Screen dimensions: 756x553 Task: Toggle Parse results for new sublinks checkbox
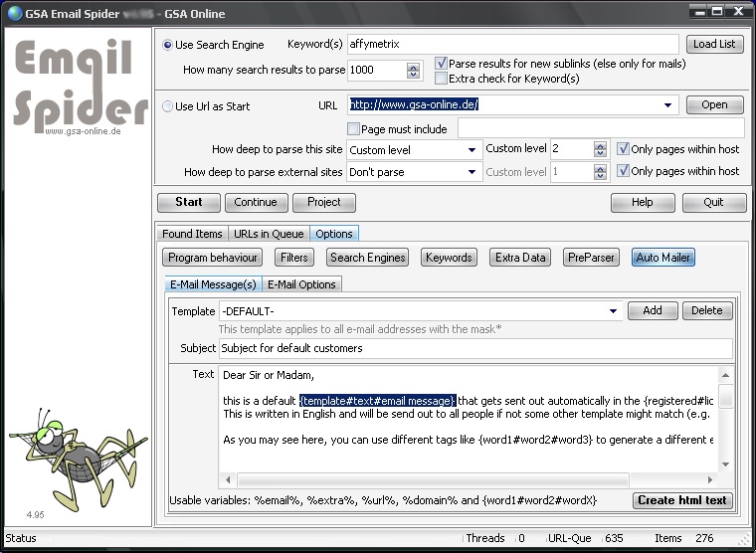click(441, 64)
